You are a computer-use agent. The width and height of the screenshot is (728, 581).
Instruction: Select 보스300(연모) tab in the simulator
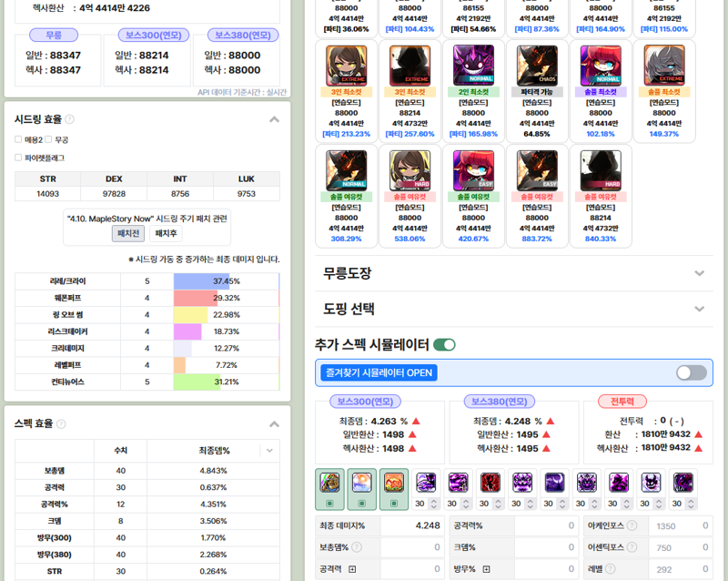tap(366, 401)
